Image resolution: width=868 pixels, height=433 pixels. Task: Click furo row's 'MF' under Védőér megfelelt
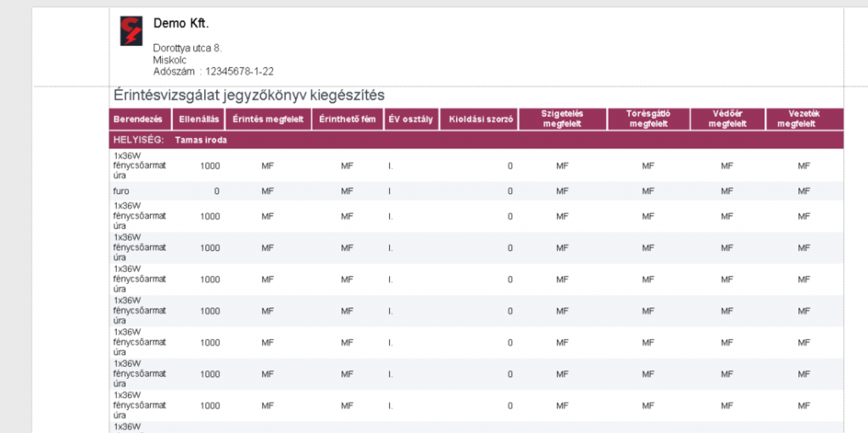[x=726, y=191]
